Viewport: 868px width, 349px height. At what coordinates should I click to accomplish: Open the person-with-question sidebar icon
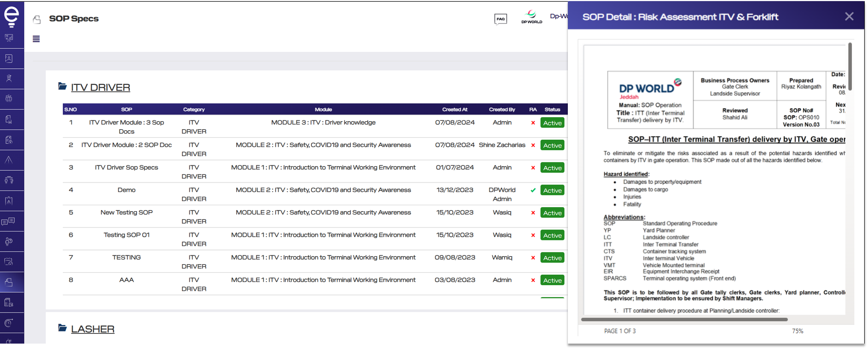[x=9, y=241]
